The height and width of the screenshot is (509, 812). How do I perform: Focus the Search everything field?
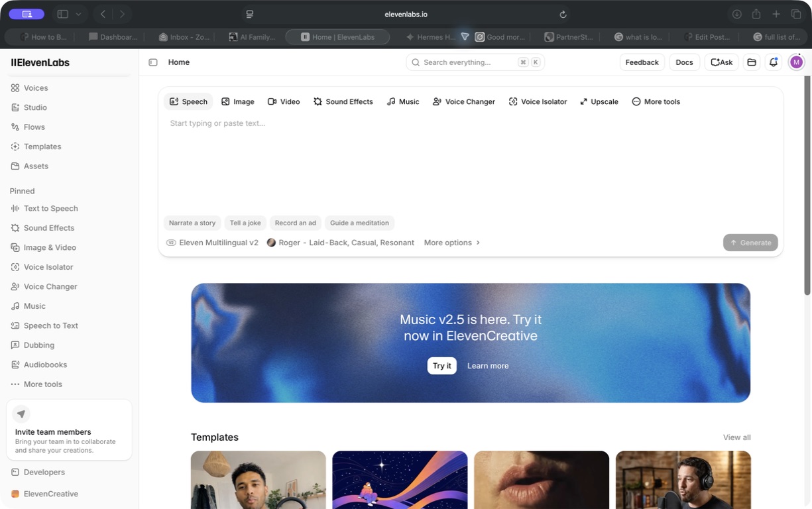pyautogui.click(x=475, y=62)
